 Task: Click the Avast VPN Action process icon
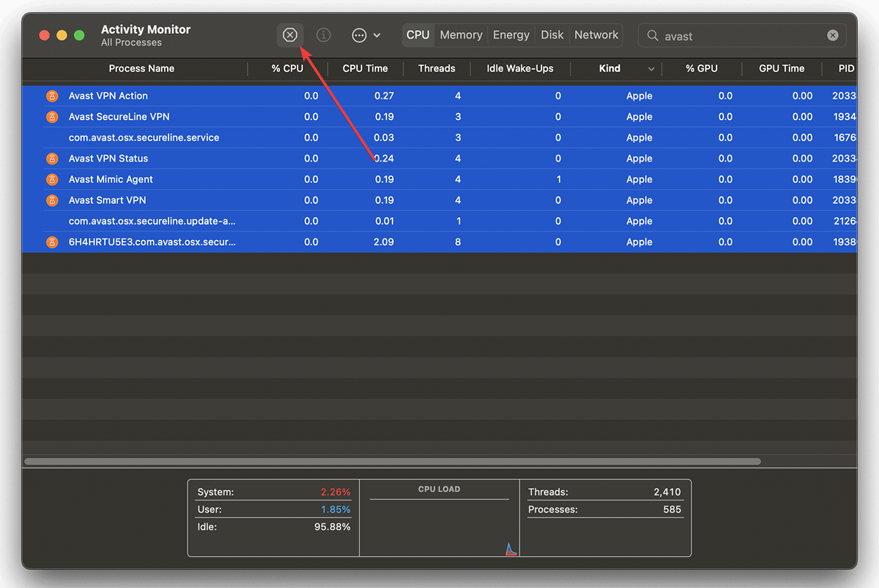coord(52,96)
